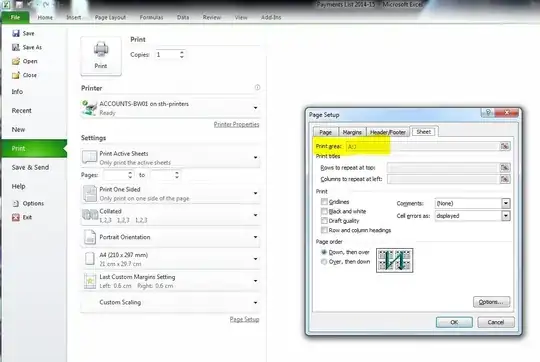Open the Cell errors as dropdown
Screen dimensions: 540x362
click(x=506, y=216)
